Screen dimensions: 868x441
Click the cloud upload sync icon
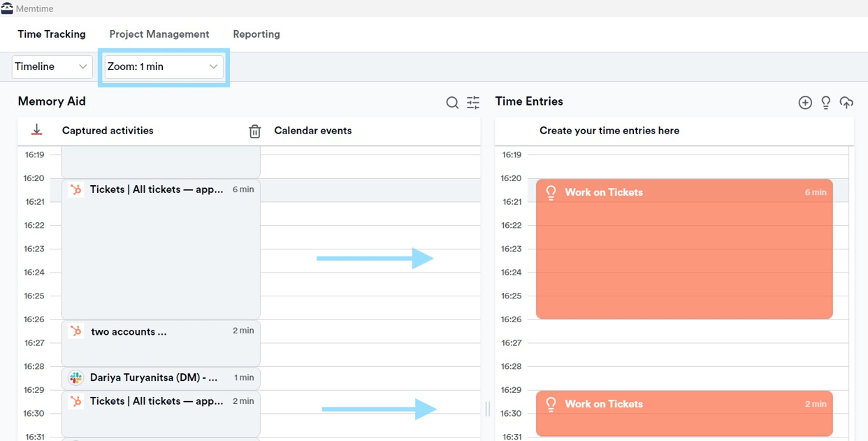[x=846, y=102]
